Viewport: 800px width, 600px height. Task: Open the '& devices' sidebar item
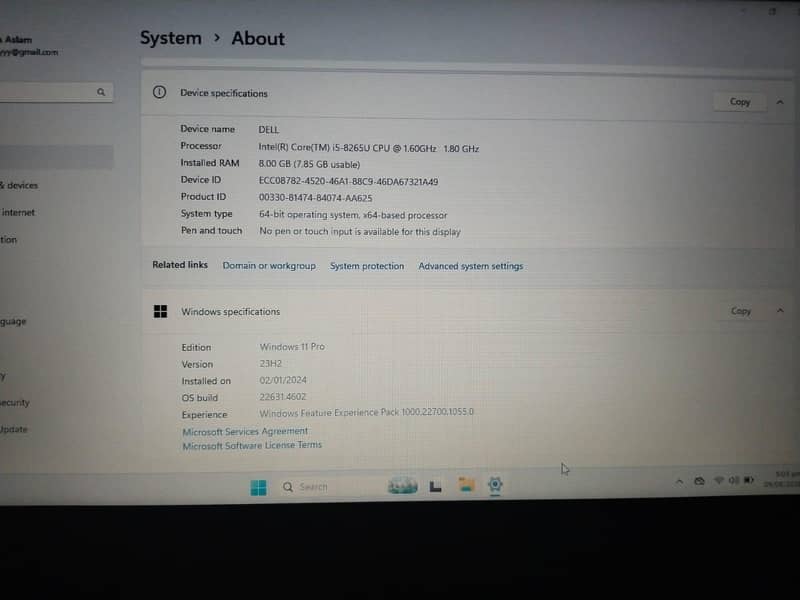[x=19, y=185]
